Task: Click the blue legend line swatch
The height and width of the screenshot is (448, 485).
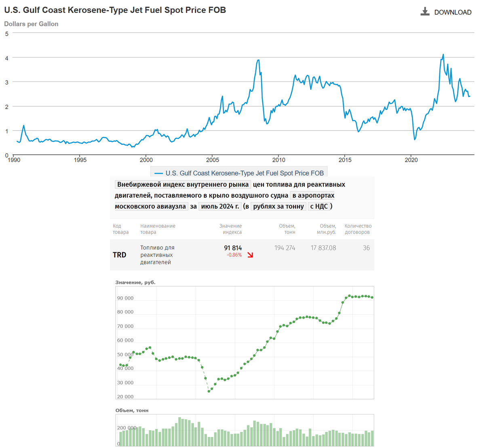Action: pyautogui.click(x=158, y=173)
